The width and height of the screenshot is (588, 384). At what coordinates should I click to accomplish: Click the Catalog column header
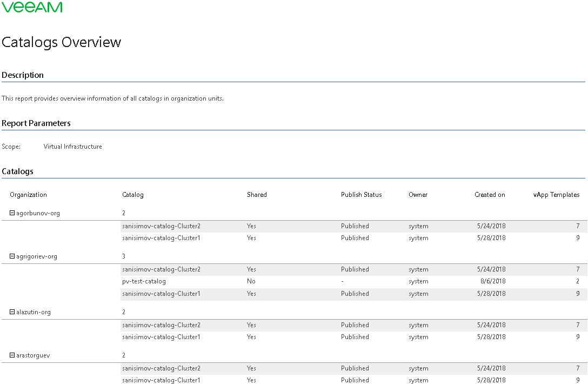coord(133,195)
